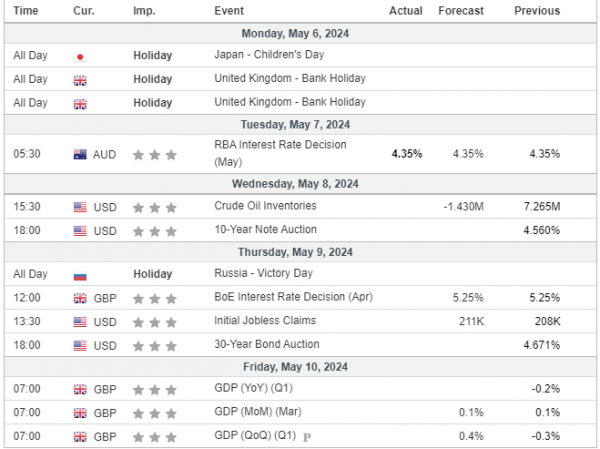Open the 10-Year Note Auction event
The height and width of the screenshot is (449, 600).
pos(265,230)
